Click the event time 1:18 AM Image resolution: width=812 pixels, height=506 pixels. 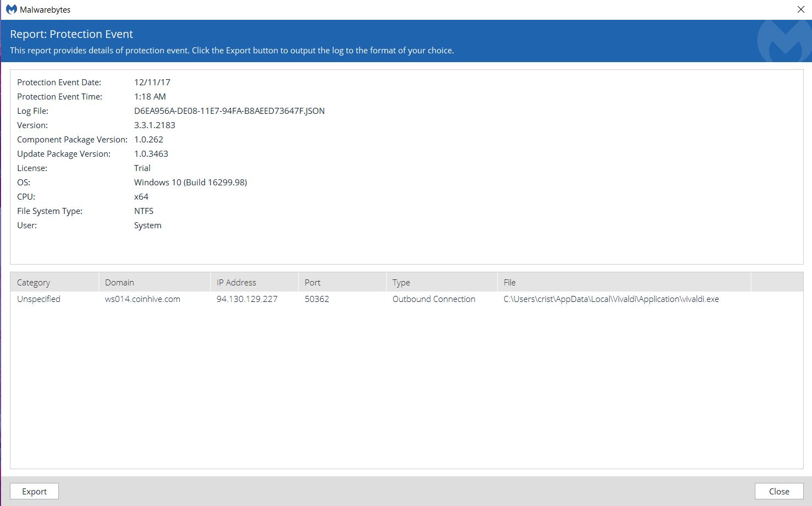point(150,97)
